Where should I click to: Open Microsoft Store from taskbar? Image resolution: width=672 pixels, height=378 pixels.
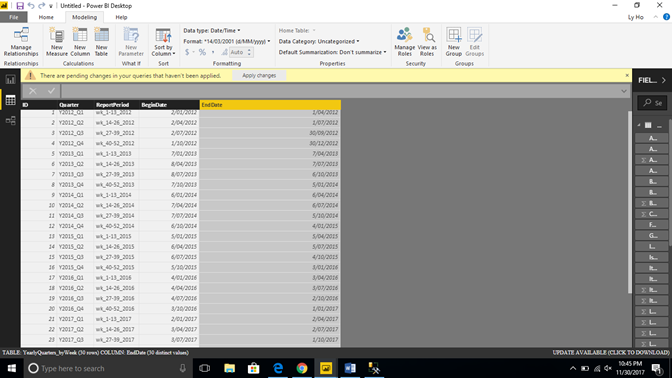click(x=254, y=368)
